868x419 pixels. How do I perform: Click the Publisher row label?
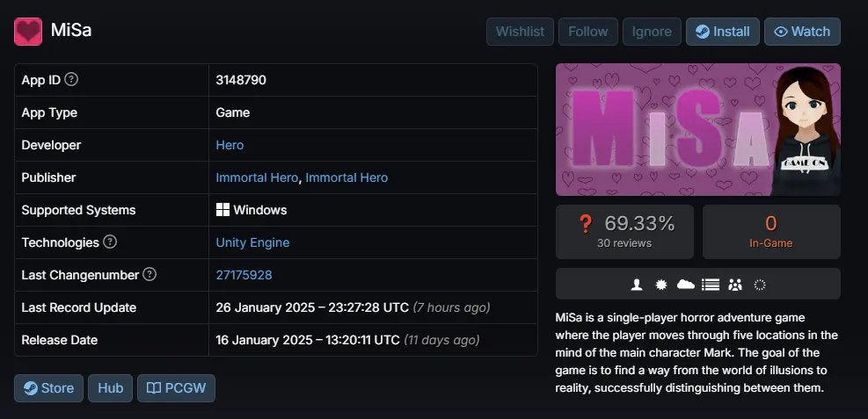pyautogui.click(x=48, y=177)
